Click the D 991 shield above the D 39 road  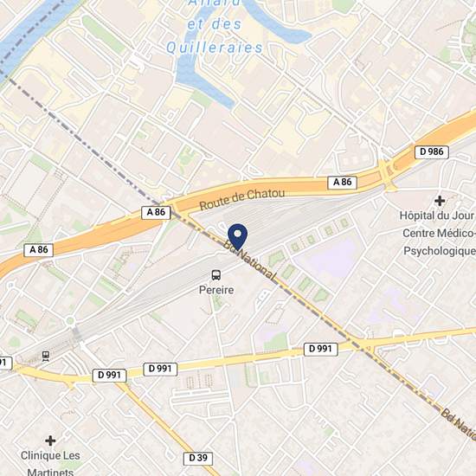109,376
